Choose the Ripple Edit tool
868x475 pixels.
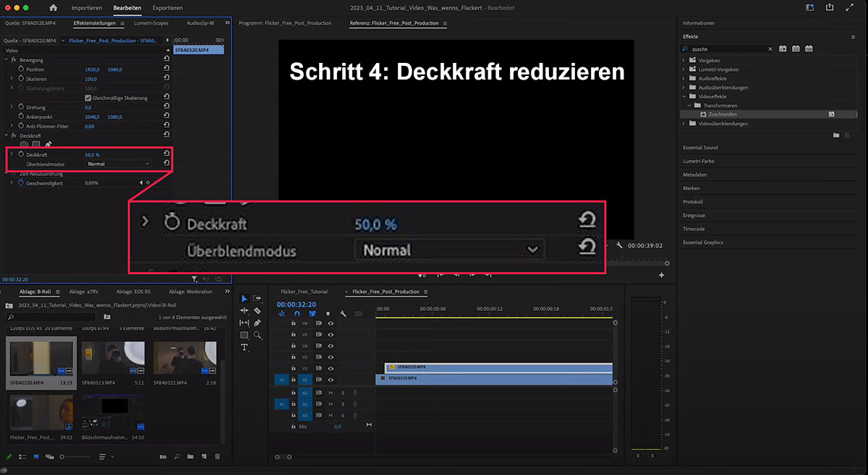(244, 310)
